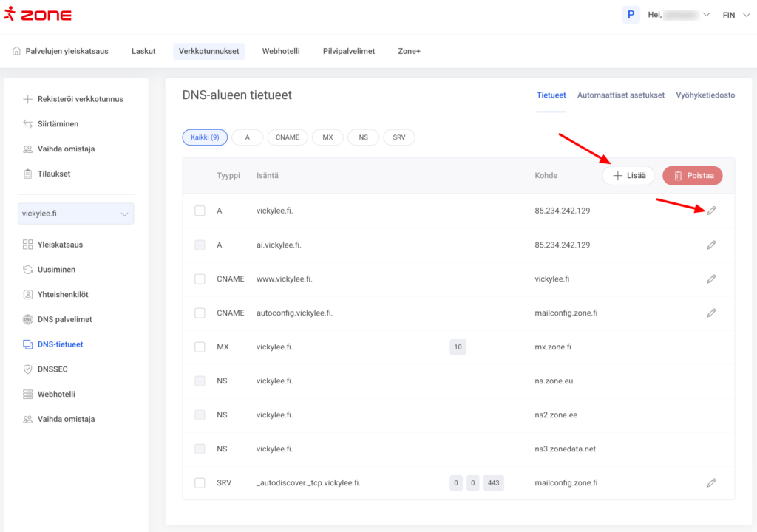
Task: Select checkbox for vickylee.fi A record
Action: tap(200, 211)
